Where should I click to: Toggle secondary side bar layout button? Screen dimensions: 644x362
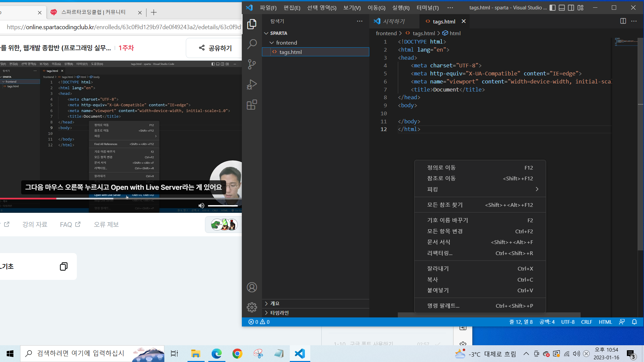pos(571,8)
